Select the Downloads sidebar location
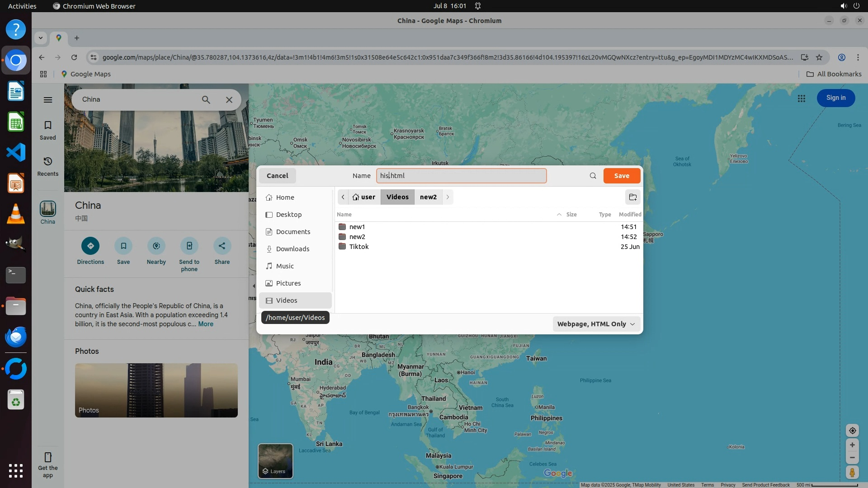The width and height of the screenshot is (868, 488). coord(292,249)
